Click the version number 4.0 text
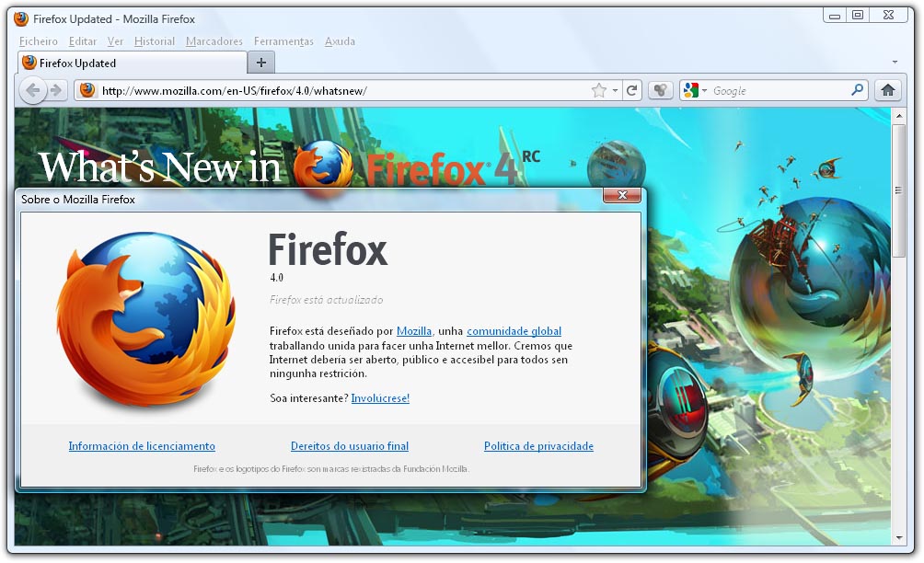The height and width of the screenshot is (563, 924). pyautogui.click(x=276, y=278)
